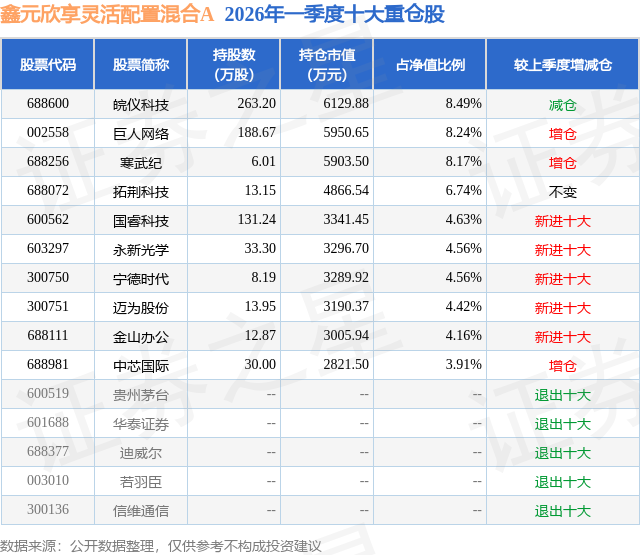Click the fund title 鑫元欣享灵活配置混合A
This screenshot has height=555, width=640.
(107, 15)
